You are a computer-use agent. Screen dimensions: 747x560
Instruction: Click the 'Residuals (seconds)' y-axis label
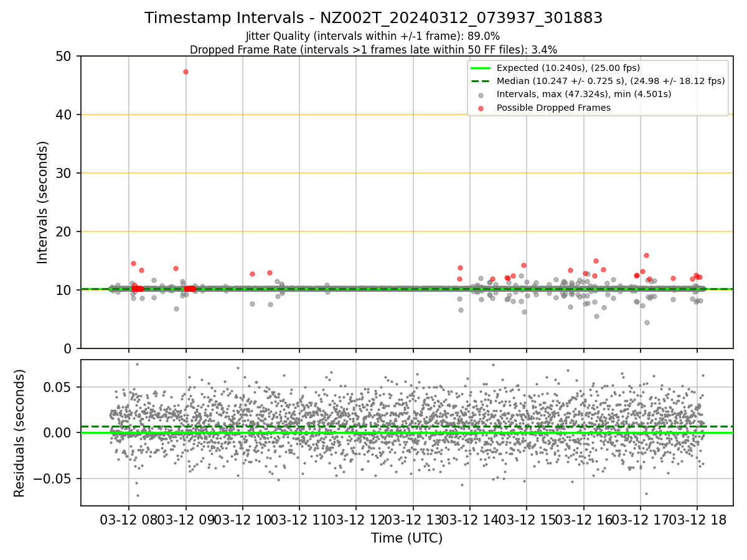20,432
